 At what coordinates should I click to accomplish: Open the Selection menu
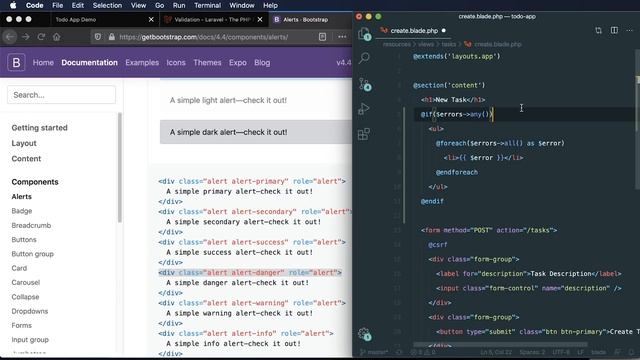pos(107,5)
